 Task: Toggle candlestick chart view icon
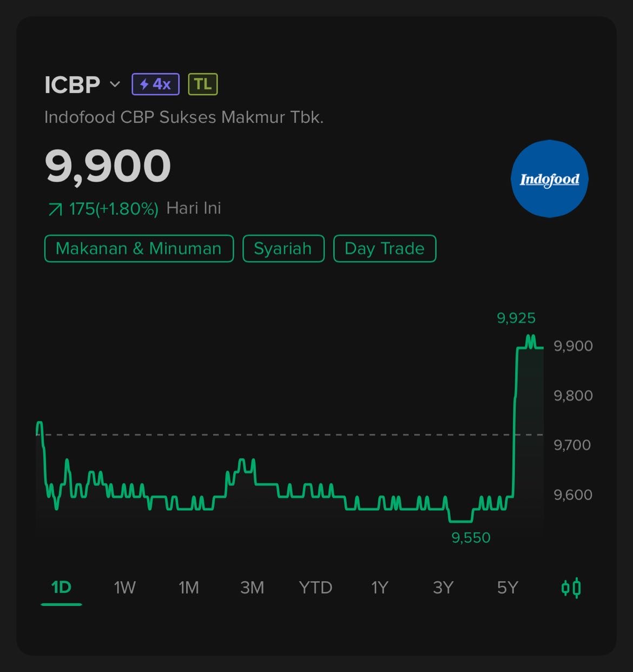[571, 588]
